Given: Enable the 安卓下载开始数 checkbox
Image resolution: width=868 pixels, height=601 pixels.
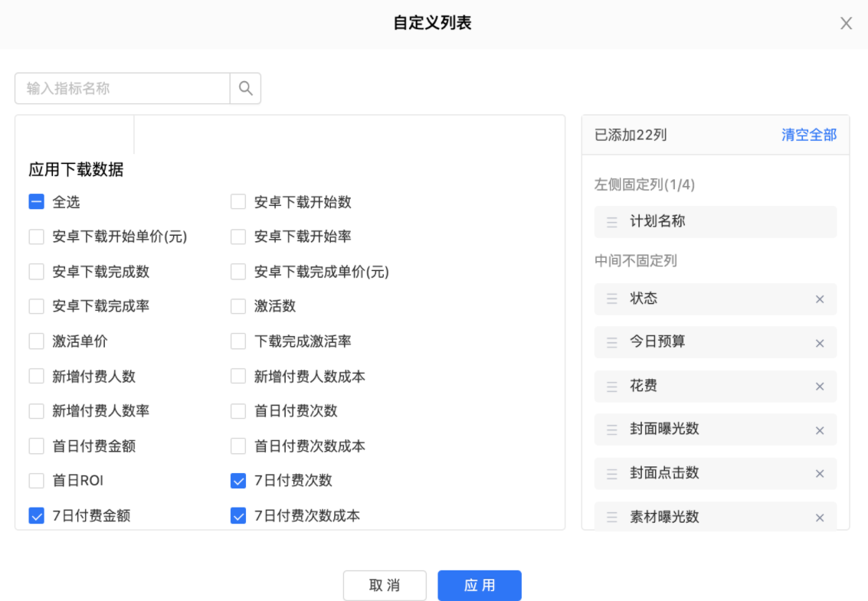Looking at the screenshot, I should 237,201.
